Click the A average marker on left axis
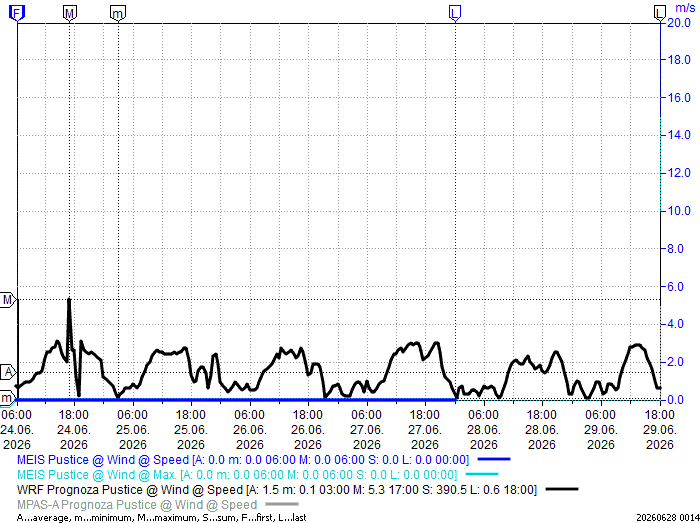Viewport: 700px width, 523px height. click(x=8, y=372)
